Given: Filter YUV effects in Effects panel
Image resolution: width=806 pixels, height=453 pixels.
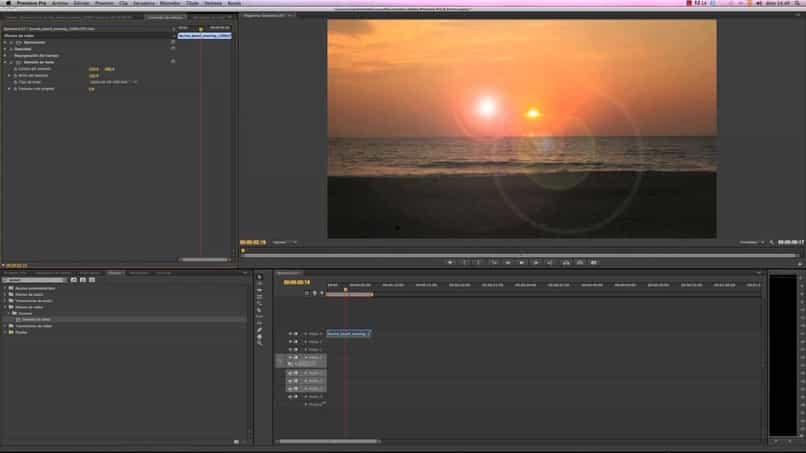Looking at the screenshot, I should (92, 280).
